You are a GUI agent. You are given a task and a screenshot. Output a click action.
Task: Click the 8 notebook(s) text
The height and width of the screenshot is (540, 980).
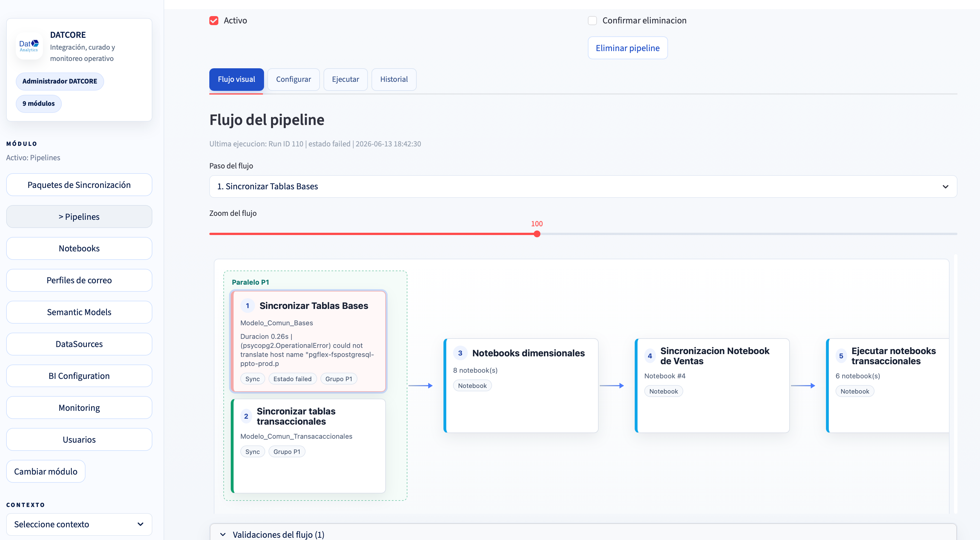pos(475,371)
